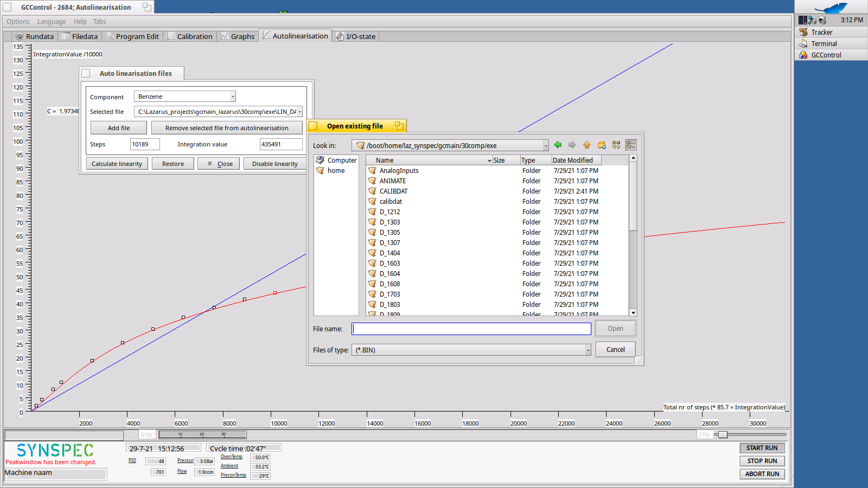The image size is (868, 488).
Task: Click zoom box on Open existing file title
Action: (x=399, y=126)
